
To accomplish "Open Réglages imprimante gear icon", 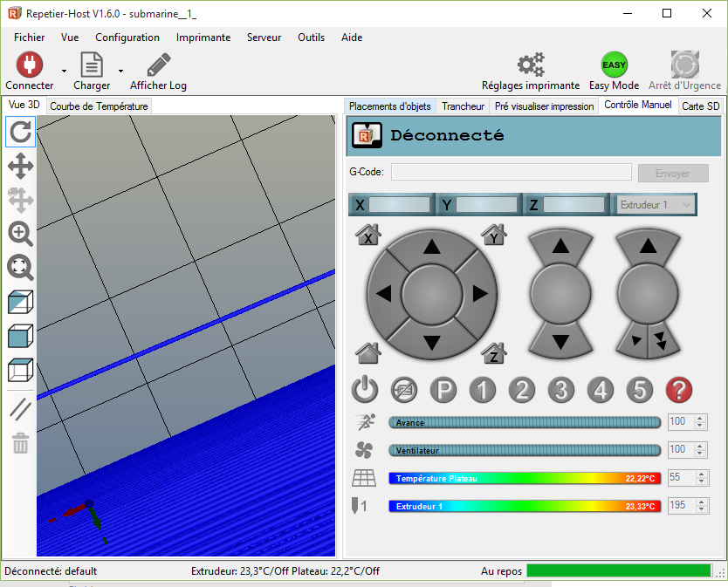I will pyautogui.click(x=531, y=65).
